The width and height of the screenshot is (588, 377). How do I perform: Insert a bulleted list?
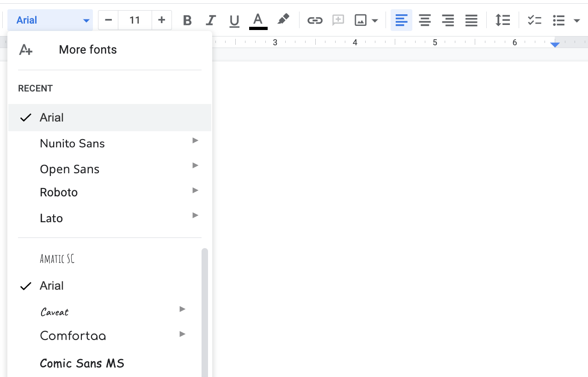(x=559, y=20)
